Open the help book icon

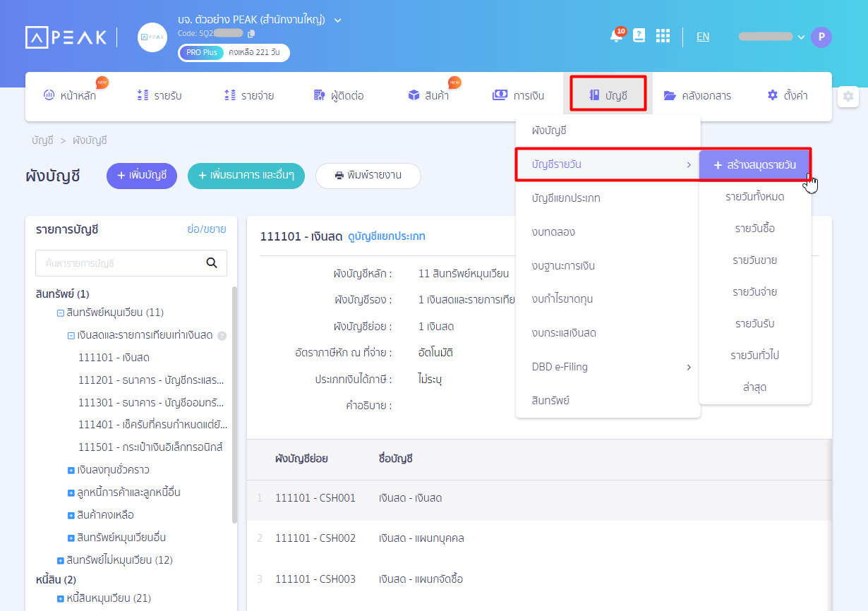[639, 36]
